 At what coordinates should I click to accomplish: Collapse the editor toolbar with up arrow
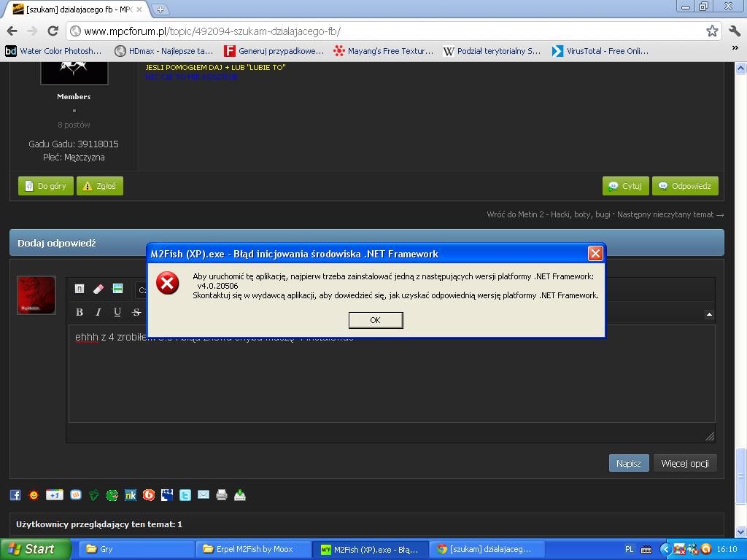coord(709,314)
